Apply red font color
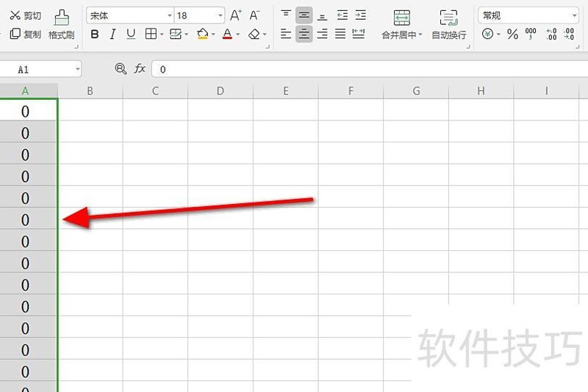Image resolution: width=588 pixels, height=392 pixels. point(227,34)
